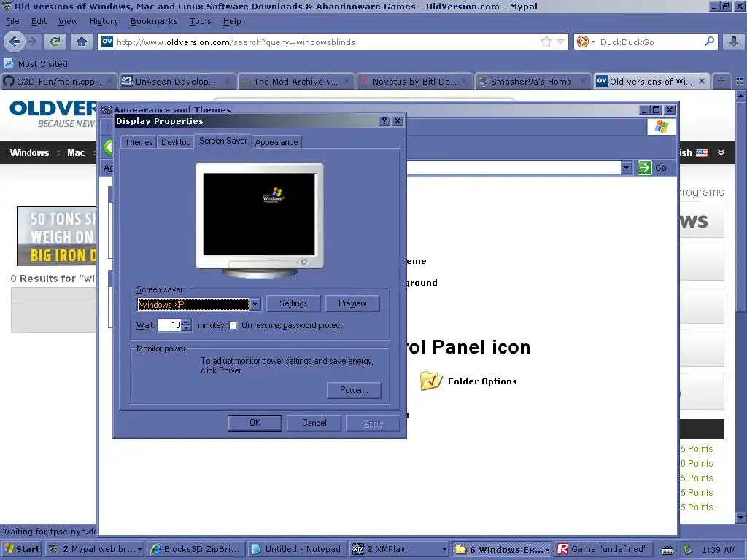Image resolution: width=747 pixels, height=560 pixels.
Task: Switch to the Themes tab
Action: tap(139, 142)
